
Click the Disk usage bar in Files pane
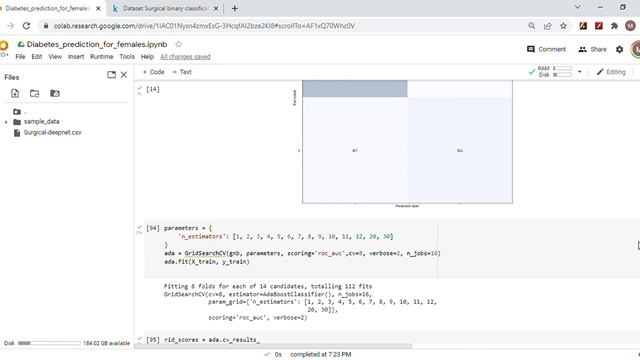[49, 343]
